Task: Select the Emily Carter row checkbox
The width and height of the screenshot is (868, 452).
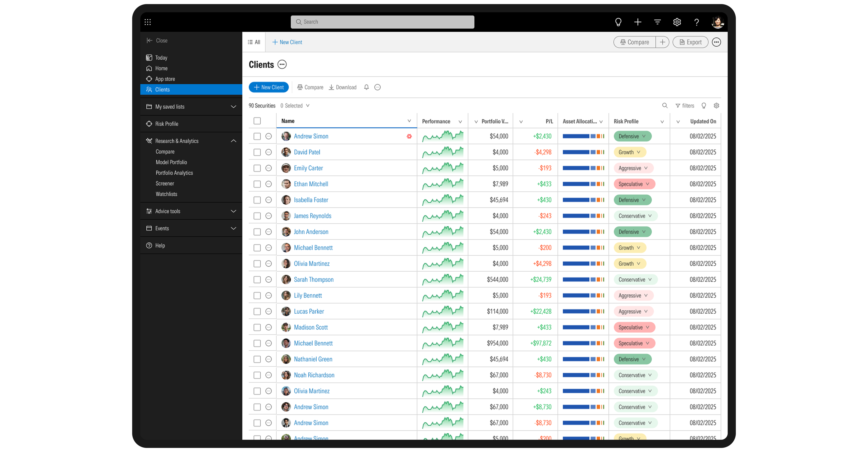Action: click(257, 168)
